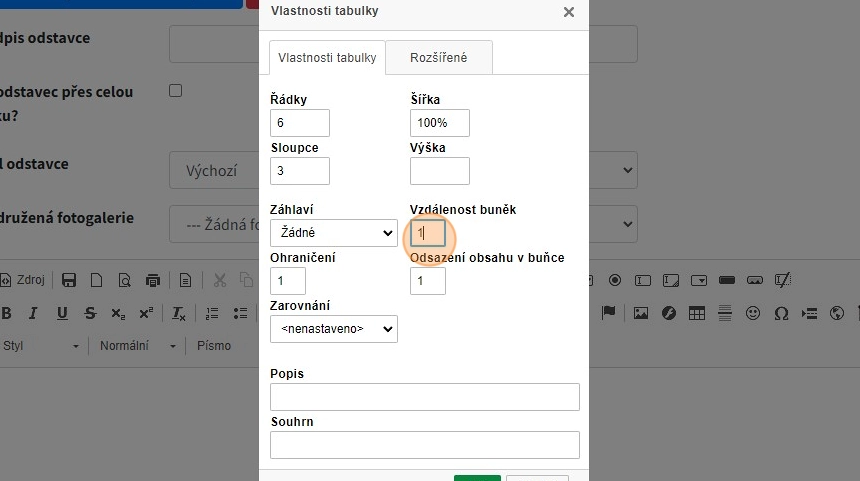This screenshot has height=481, width=860.
Task: Click the Popis caption input field
Action: point(424,397)
